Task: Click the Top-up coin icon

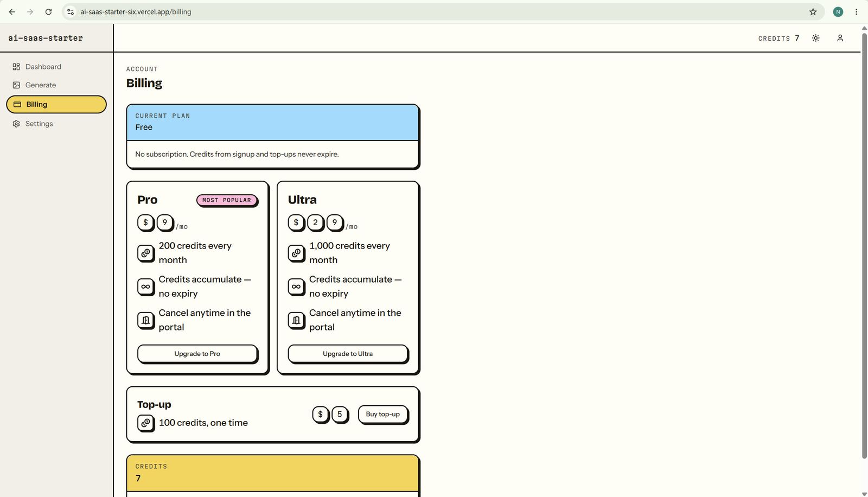Action: pos(146,423)
